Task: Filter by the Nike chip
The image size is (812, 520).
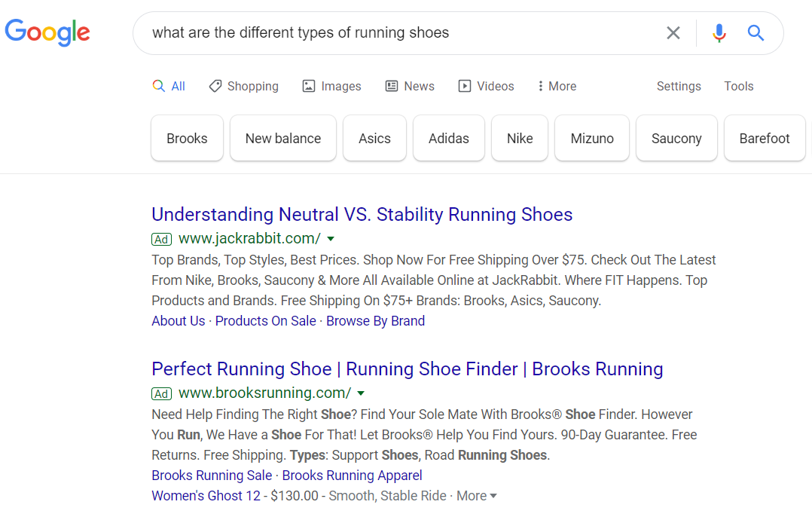Action: [x=520, y=138]
